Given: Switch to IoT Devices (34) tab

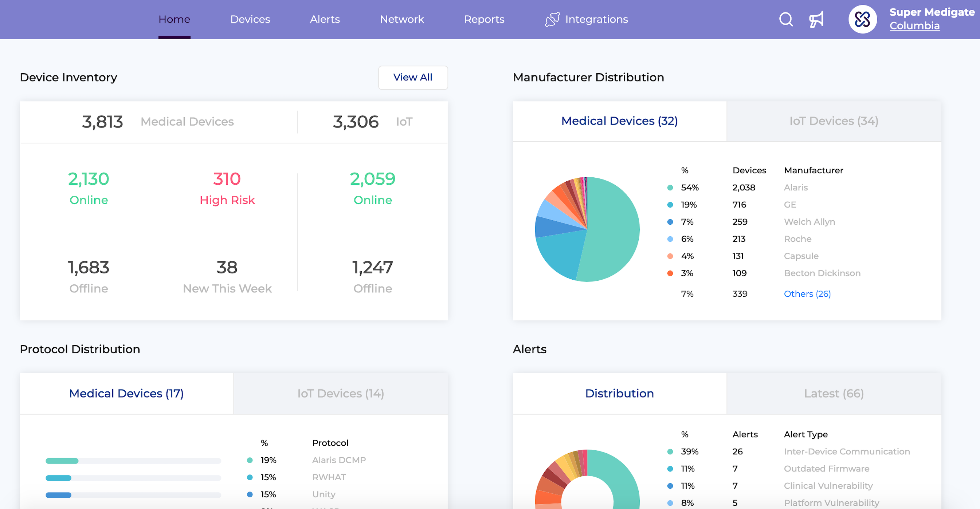Looking at the screenshot, I should pos(834,121).
